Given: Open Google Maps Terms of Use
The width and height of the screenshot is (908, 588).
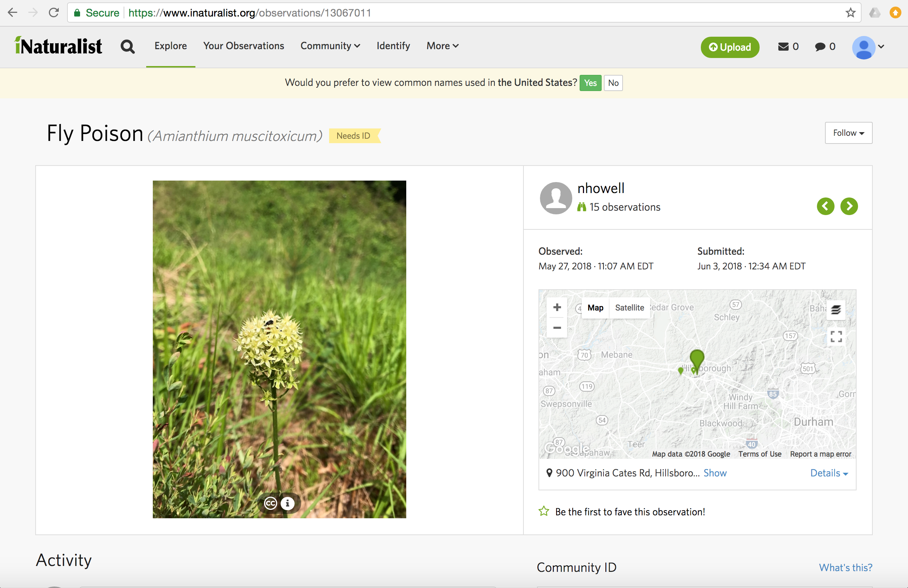Looking at the screenshot, I should pyautogui.click(x=760, y=454).
